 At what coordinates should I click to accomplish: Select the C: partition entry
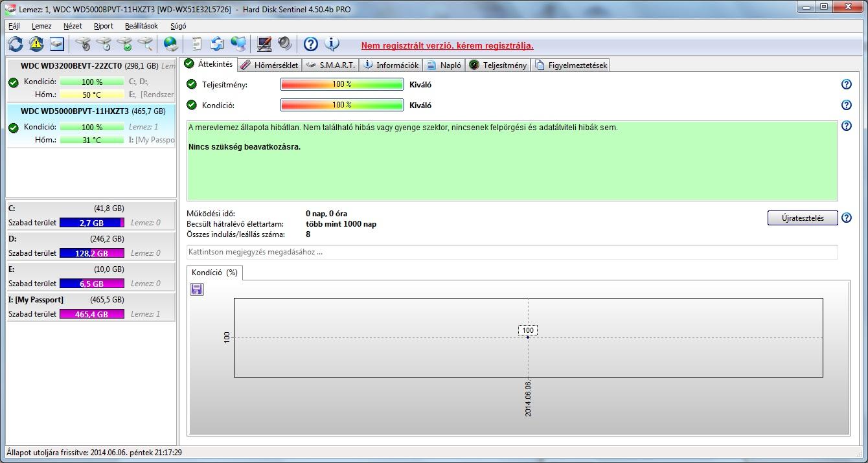coord(91,216)
